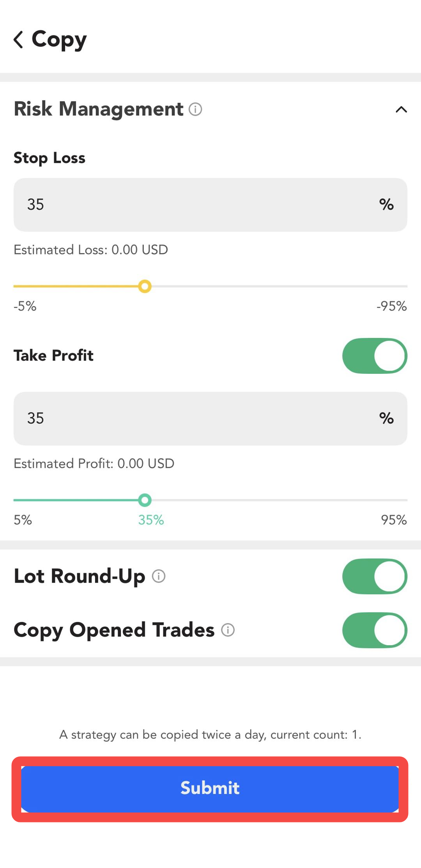
Task: Open the Risk Management info icon
Action: (195, 109)
